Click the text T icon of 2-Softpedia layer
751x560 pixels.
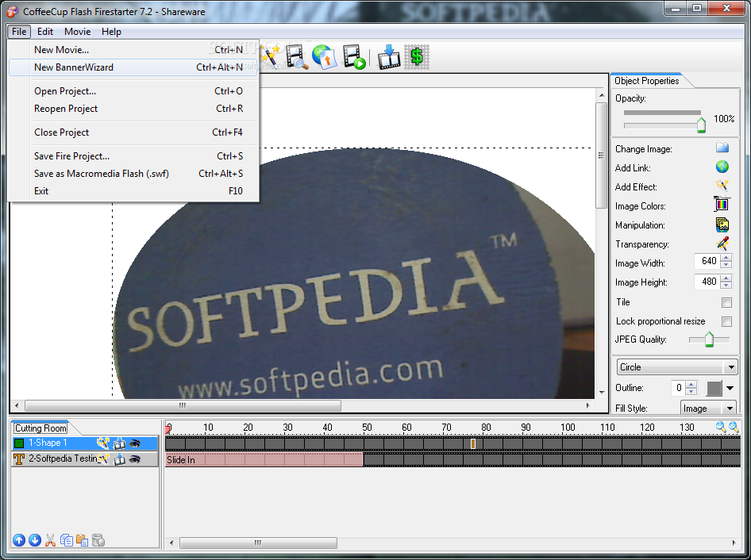click(x=19, y=459)
